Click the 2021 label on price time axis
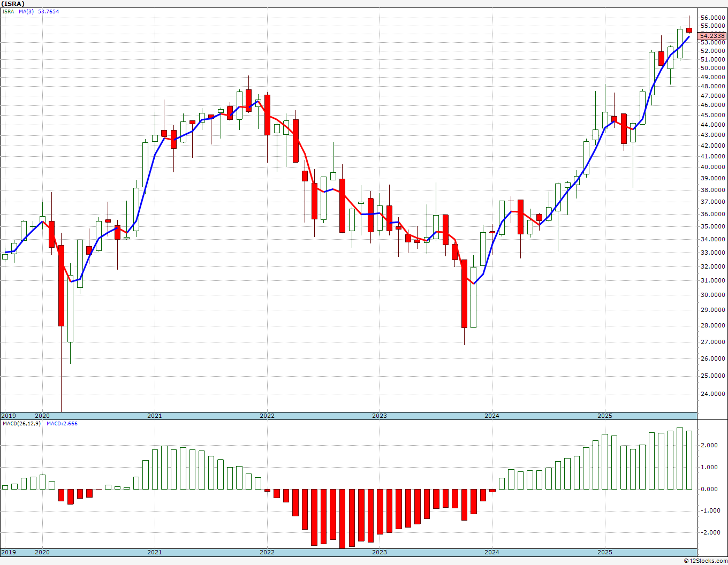 pyautogui.click(x=155, y=416)
